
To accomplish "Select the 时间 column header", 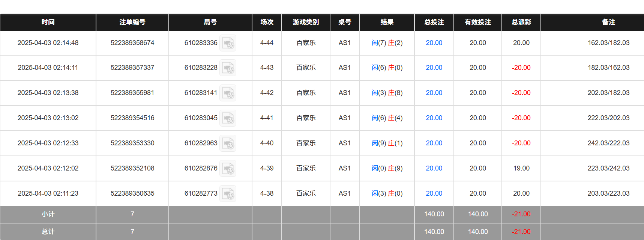I will click(x=48, y=22).
